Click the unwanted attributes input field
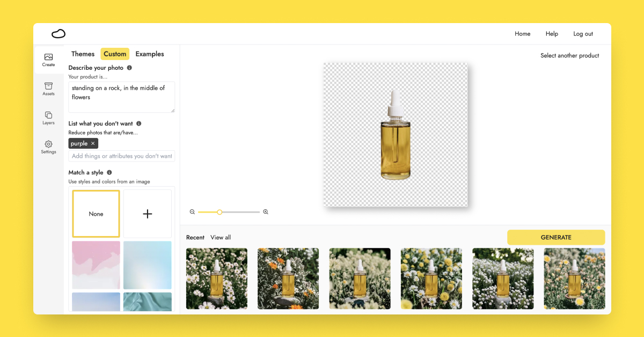The image size is (644, 337). tap(122, 156)
